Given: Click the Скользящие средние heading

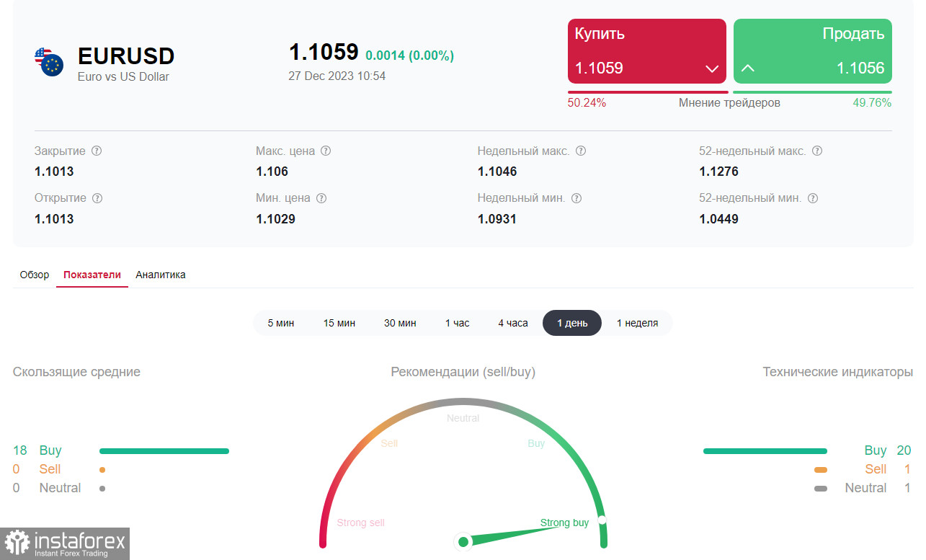Looking at the screenshot, I should (x=76, y=372).
